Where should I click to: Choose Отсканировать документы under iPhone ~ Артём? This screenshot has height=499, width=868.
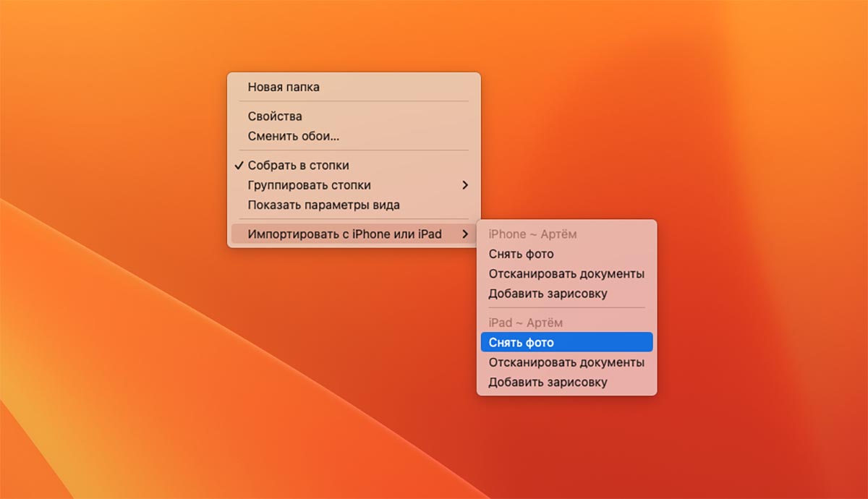tap(566, 274)
